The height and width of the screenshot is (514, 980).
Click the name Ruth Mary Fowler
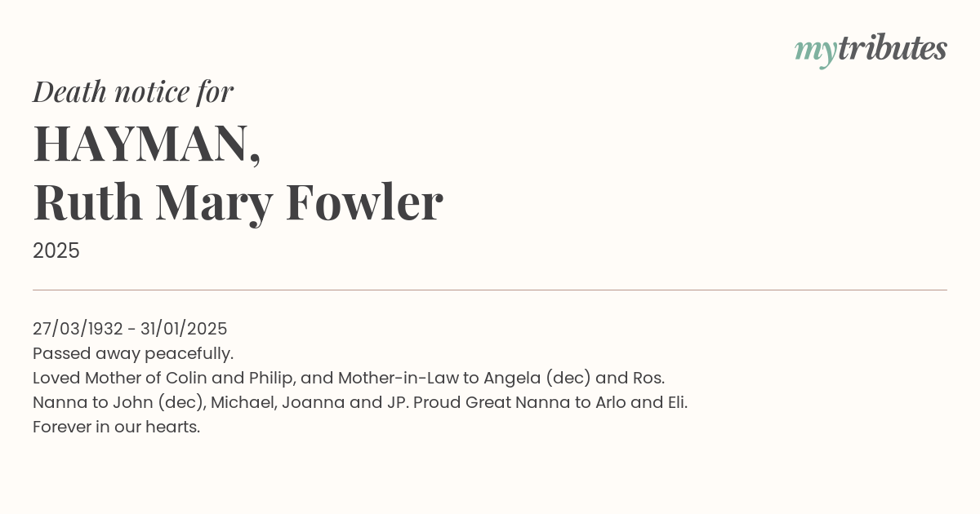point(238,203)
